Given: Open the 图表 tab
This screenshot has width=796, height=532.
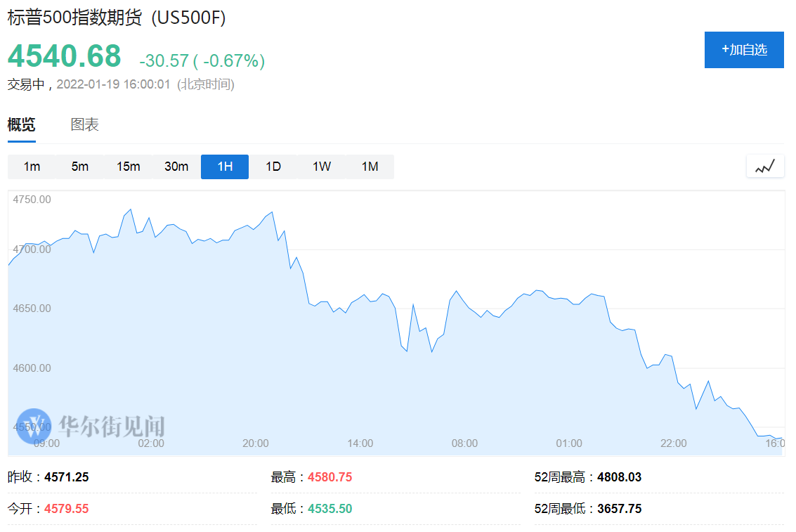Looking at the screenshot, I should [x=85, y=125].
